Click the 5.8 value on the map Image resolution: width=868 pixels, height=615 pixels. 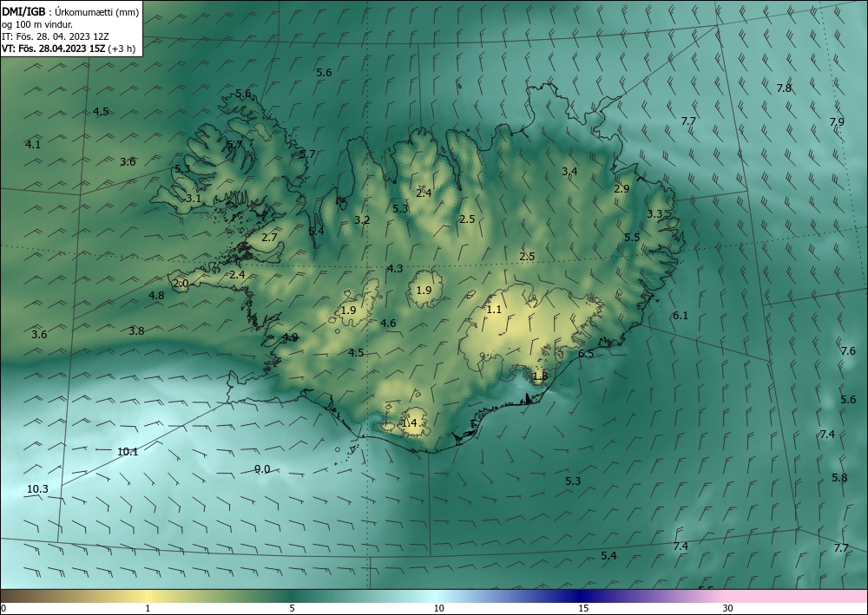click(x=839, y=477)
